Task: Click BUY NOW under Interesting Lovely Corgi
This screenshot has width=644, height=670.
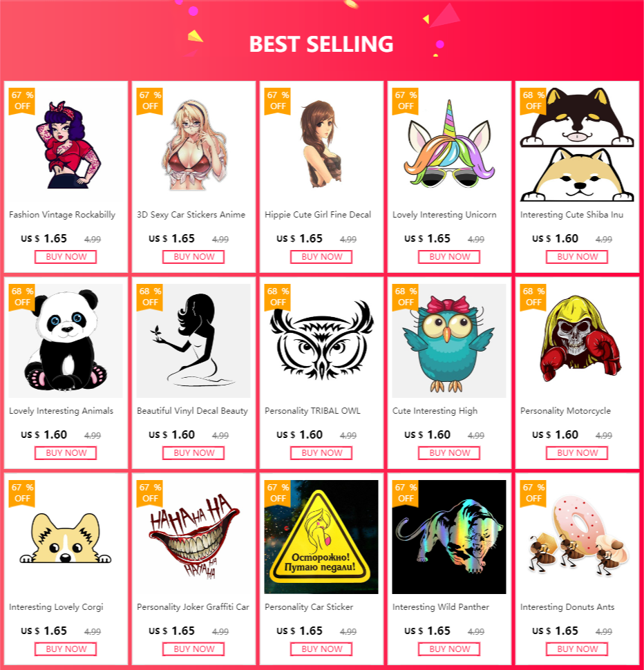Action: pyautogui.click(x=66, y=649)
